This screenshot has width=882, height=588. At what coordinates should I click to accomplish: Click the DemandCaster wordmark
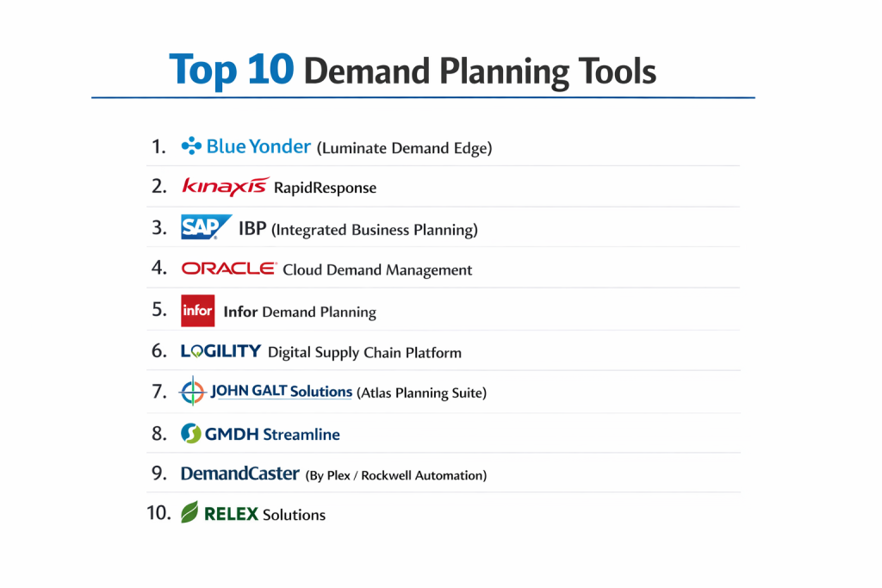pos(240,473)
